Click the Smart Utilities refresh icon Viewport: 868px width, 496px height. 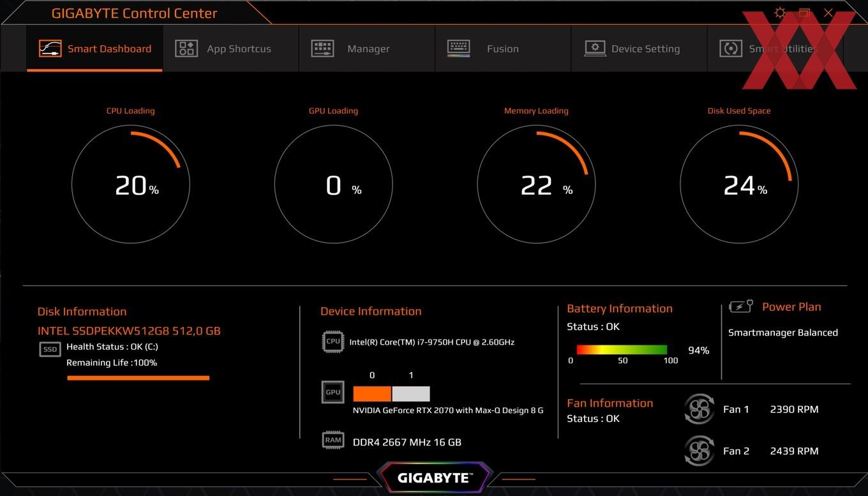coord(731,49)
